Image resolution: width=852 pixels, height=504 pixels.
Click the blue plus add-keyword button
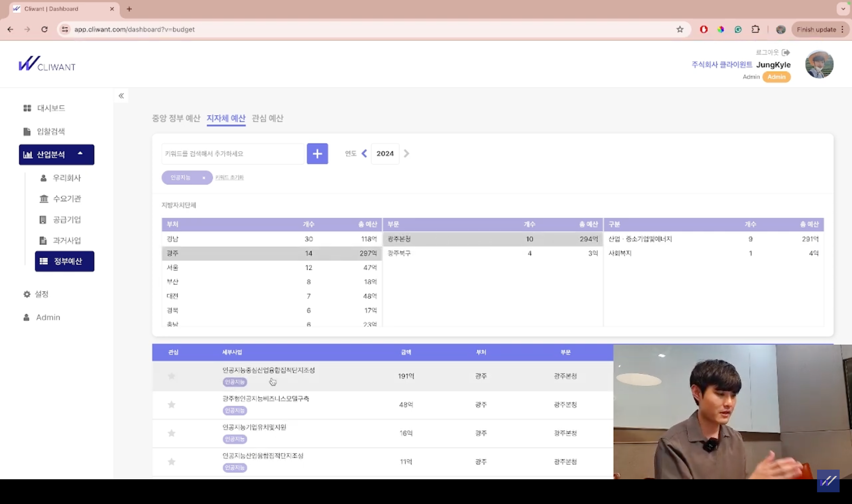[x=317, y=154]
